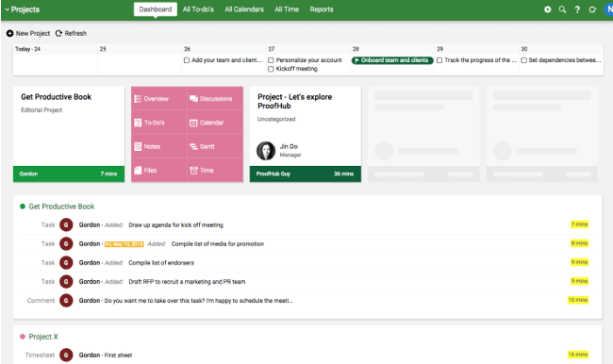Check the Add your team and client task
This screenshot has width=613, height=364.
point(187,60)
